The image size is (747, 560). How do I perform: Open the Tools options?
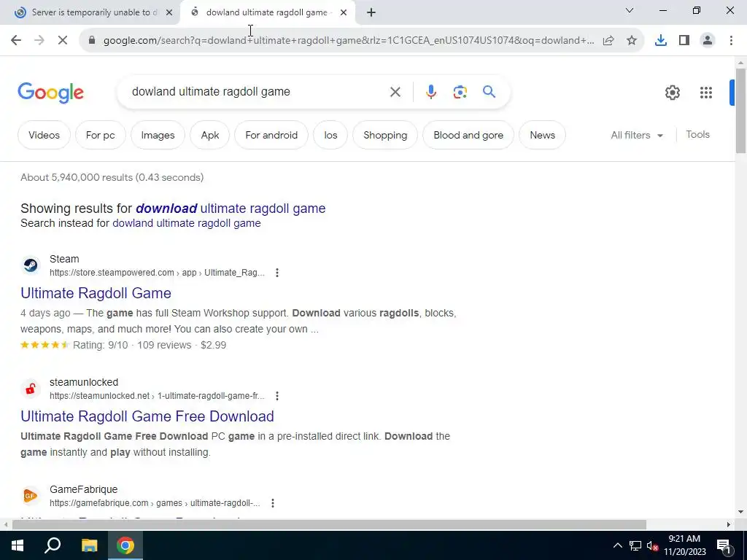pyautogui.click(x=697, y=135)
